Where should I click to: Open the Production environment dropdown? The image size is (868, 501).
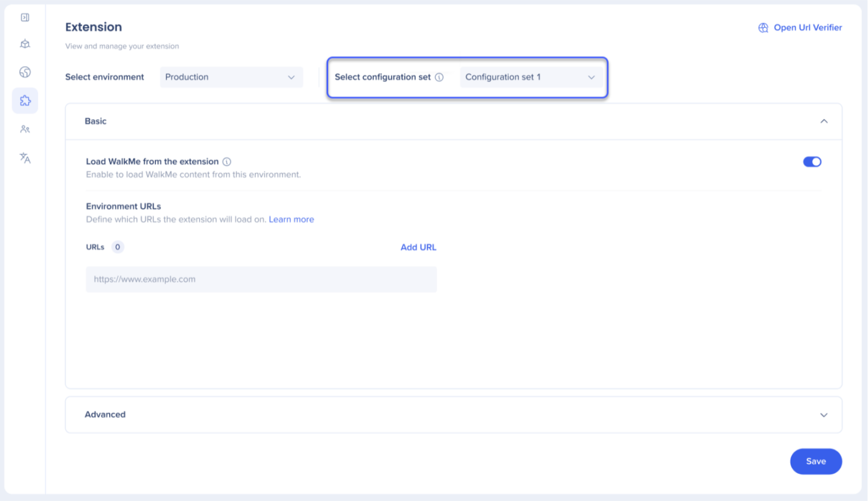point(231,77)
